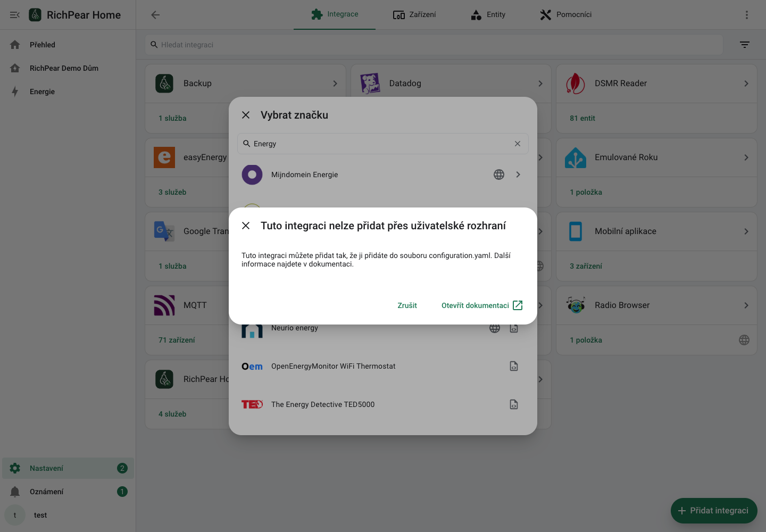
Task: Open Přehled in the sidebar
Action: tap(68, 45)
